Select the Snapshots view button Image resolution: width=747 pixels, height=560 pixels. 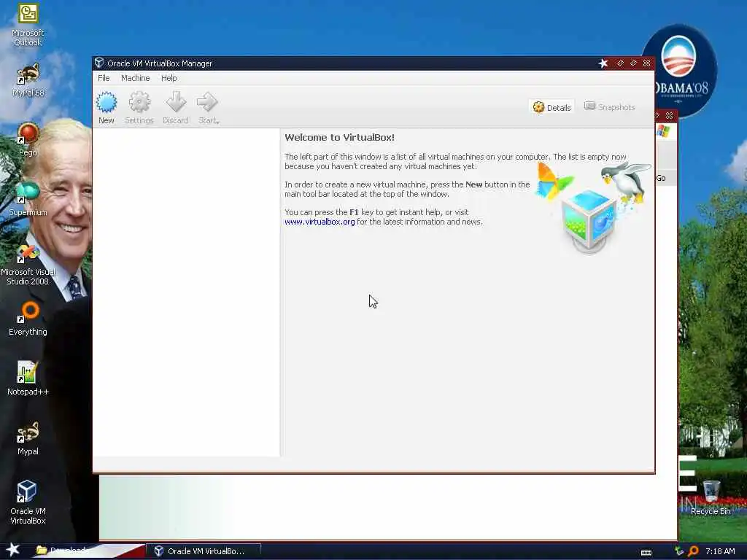(610, 107)
